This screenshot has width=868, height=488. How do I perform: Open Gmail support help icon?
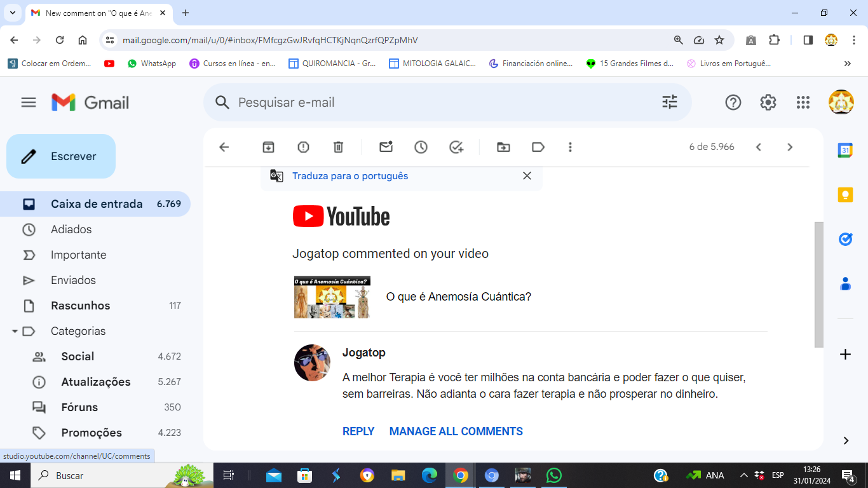coord(733,102)
